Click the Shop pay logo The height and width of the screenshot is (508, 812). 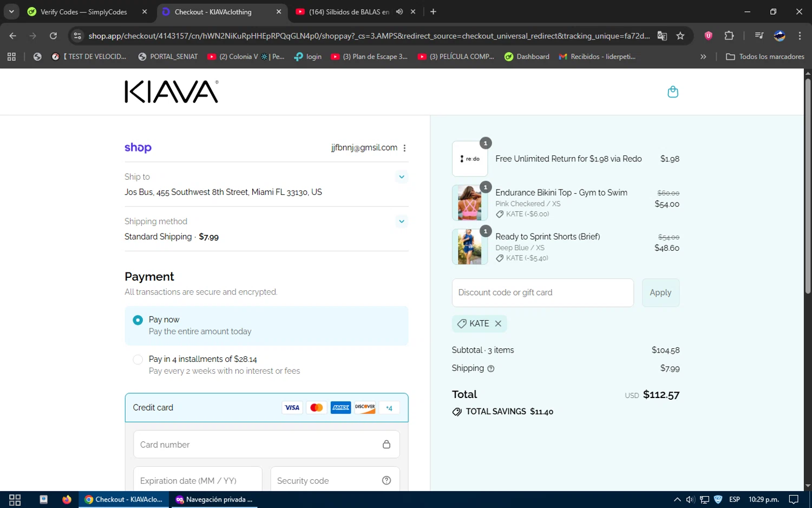(138, 147)
